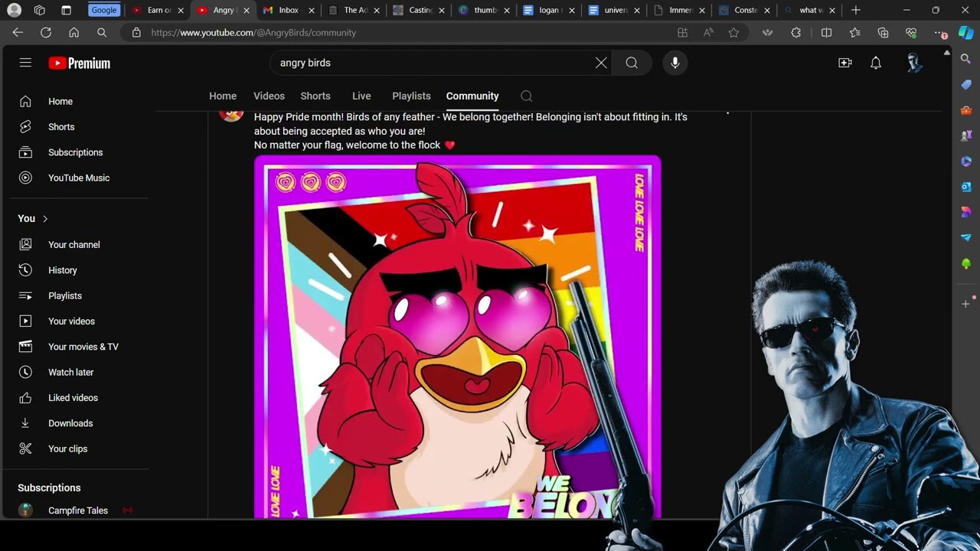This screenshot has height=551, width=980.
Task: Open Settings and more menu
Action: 939,33
